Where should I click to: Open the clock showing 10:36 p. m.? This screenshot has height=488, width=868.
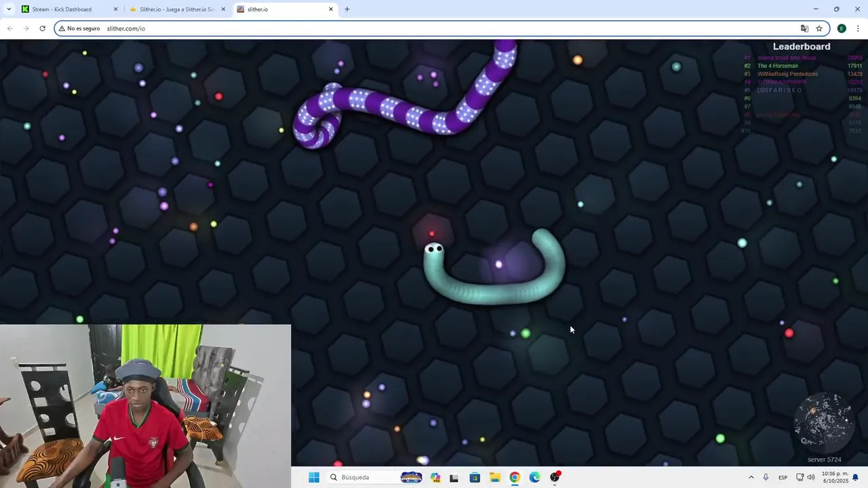(834, 477)
